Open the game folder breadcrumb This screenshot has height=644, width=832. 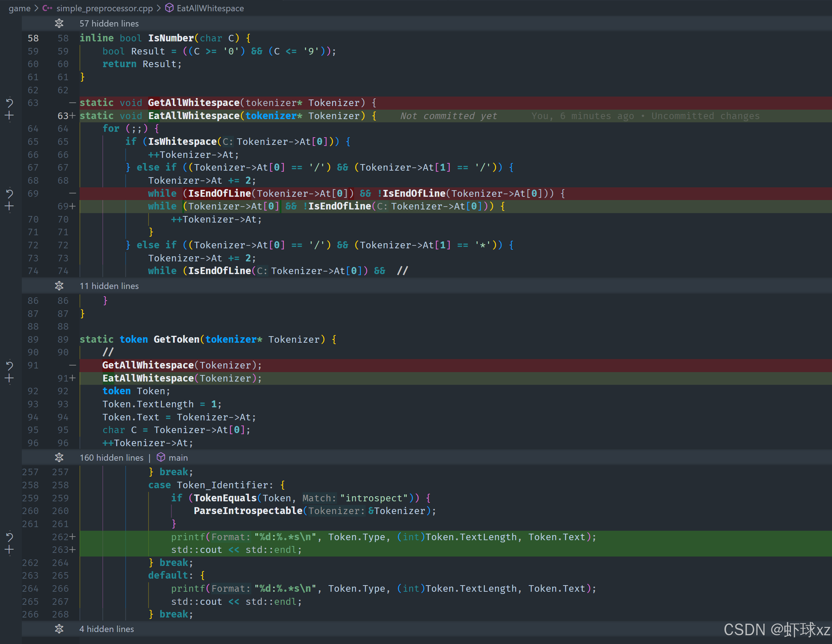coord(19,8)
